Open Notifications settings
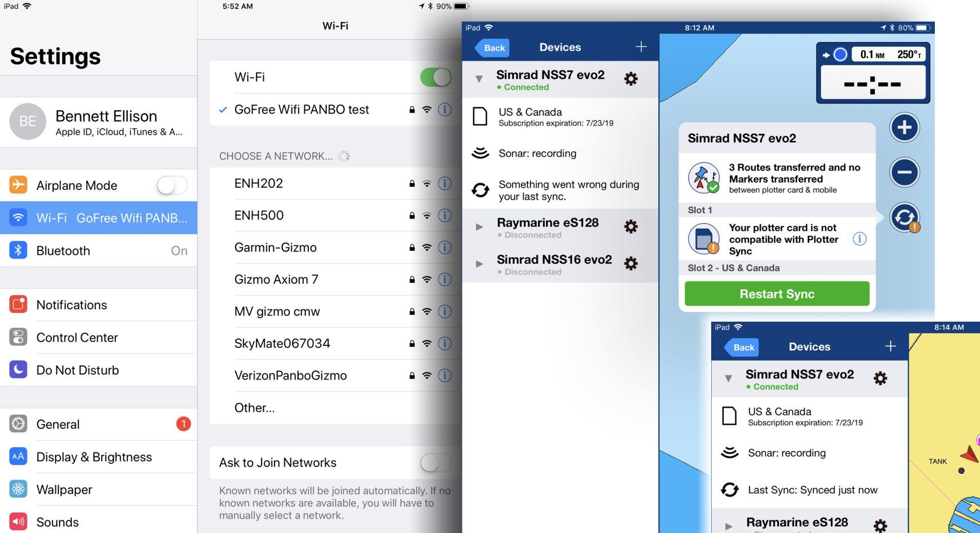Image resolution: width=980 pixels, height=533 pixels. pos(99,305)
